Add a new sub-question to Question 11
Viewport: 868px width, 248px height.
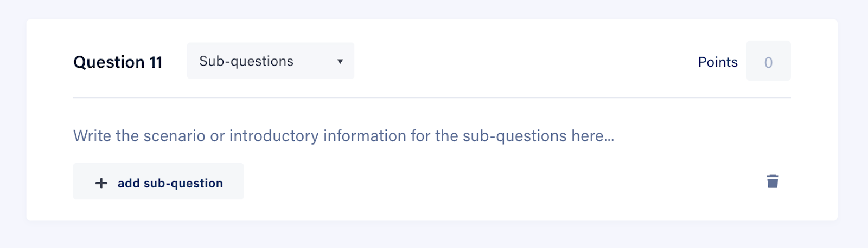pos(158,181)
